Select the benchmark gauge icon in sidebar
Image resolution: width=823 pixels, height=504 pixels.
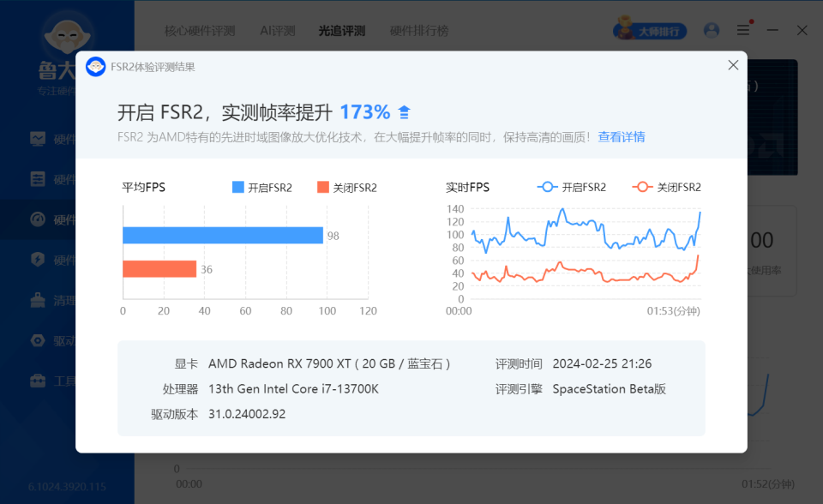tap(38, 219)
